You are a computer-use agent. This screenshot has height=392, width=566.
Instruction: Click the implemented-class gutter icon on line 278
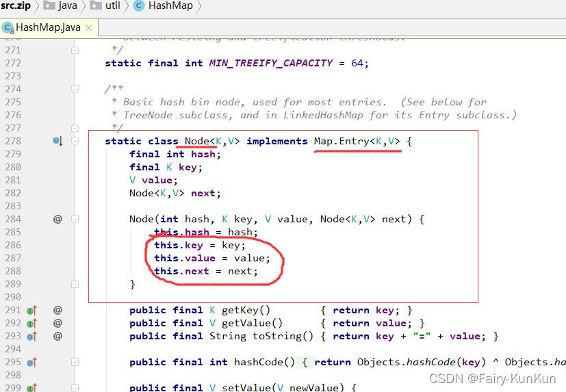[x=57, y=141]
